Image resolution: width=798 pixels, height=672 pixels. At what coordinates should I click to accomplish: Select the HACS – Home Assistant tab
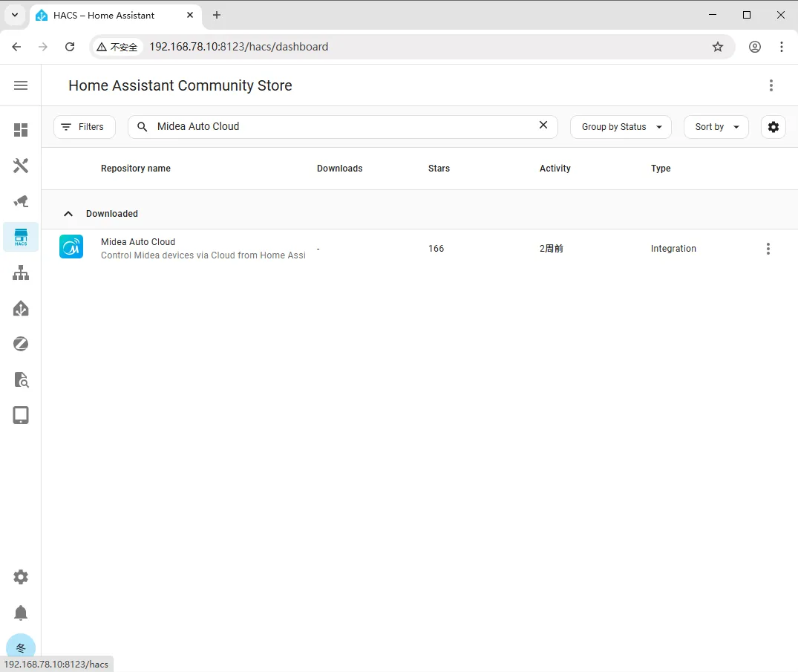116,16
